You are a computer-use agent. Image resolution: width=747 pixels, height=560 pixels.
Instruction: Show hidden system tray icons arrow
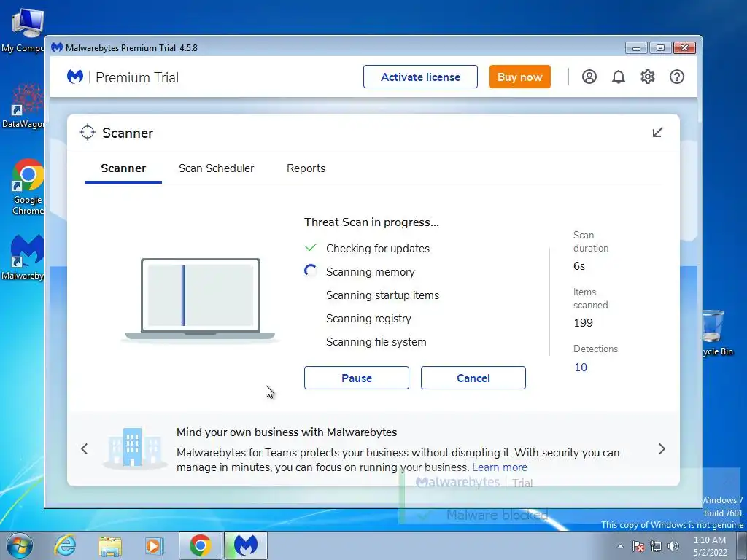click(620, 547)
